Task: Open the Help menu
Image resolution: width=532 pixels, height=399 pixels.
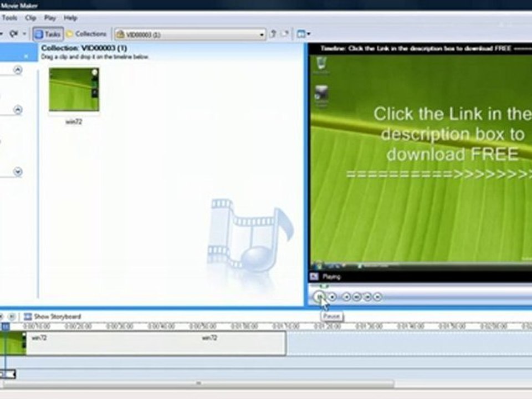Action: [70, 18]
